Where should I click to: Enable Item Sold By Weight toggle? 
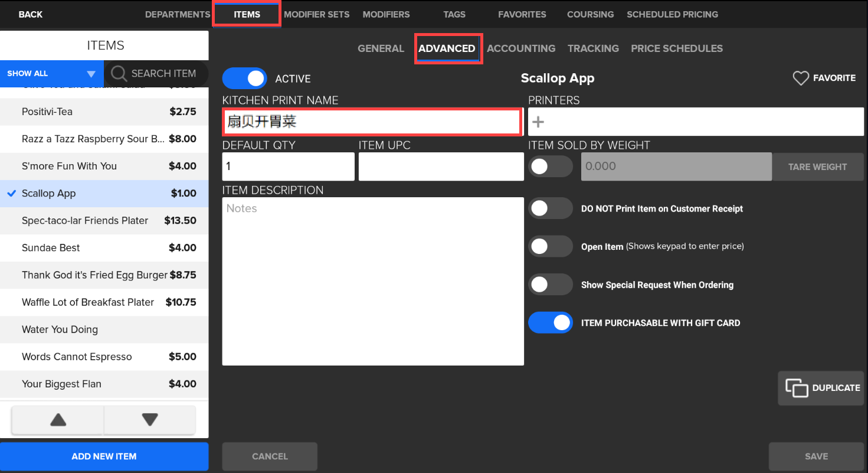click(x=550, y=167)
